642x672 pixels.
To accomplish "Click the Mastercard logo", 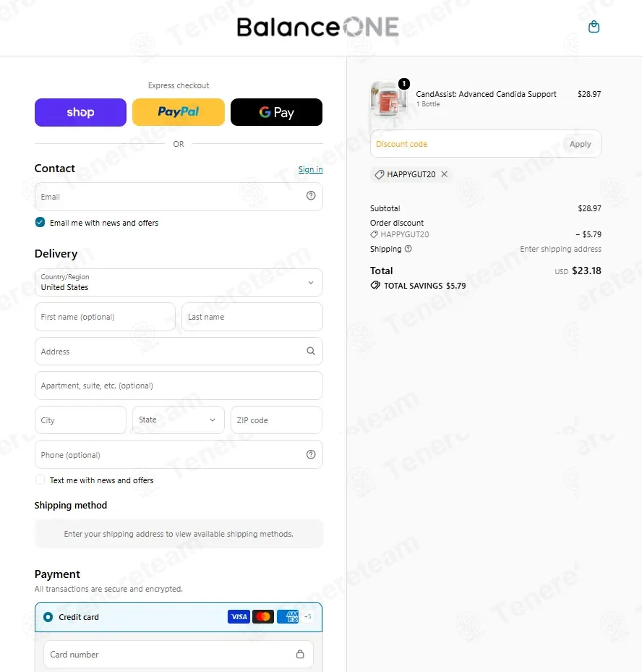I will pos(263,617).
